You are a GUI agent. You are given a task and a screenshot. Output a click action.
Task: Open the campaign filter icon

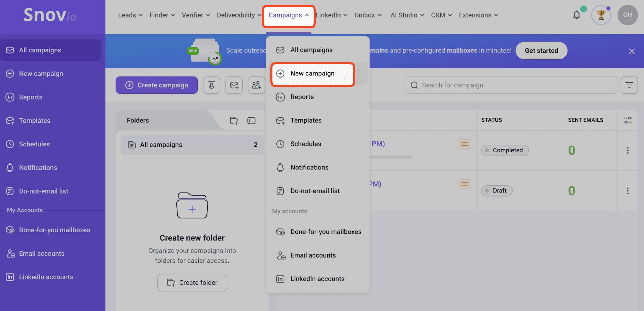click(x=629, y=85)
